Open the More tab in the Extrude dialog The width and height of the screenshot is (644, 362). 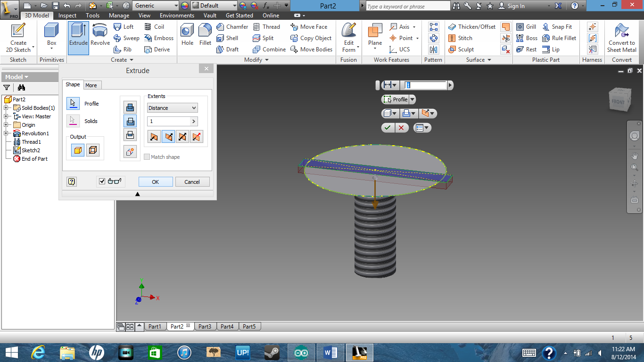point(92,85)
